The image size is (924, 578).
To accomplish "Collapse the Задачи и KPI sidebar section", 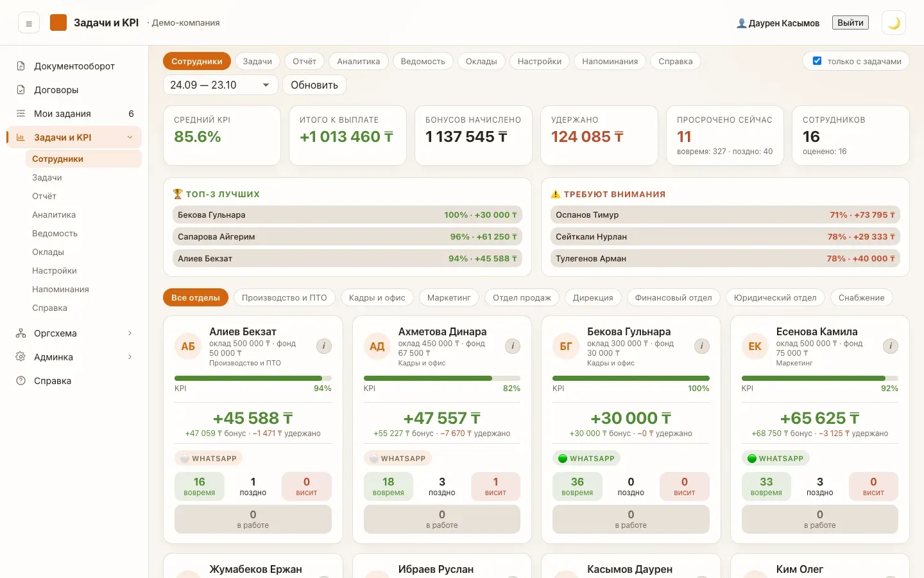I will [x=130, y=137].
